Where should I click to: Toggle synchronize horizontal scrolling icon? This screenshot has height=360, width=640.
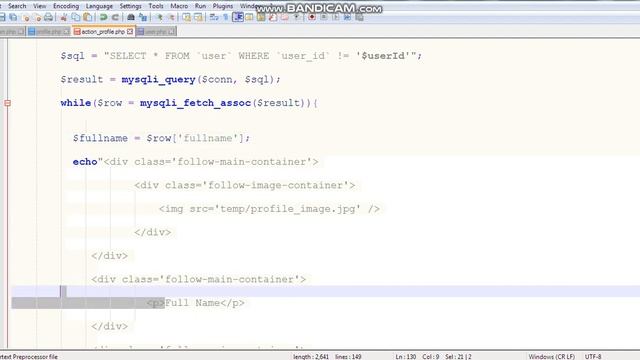click(x=198, y=17)
